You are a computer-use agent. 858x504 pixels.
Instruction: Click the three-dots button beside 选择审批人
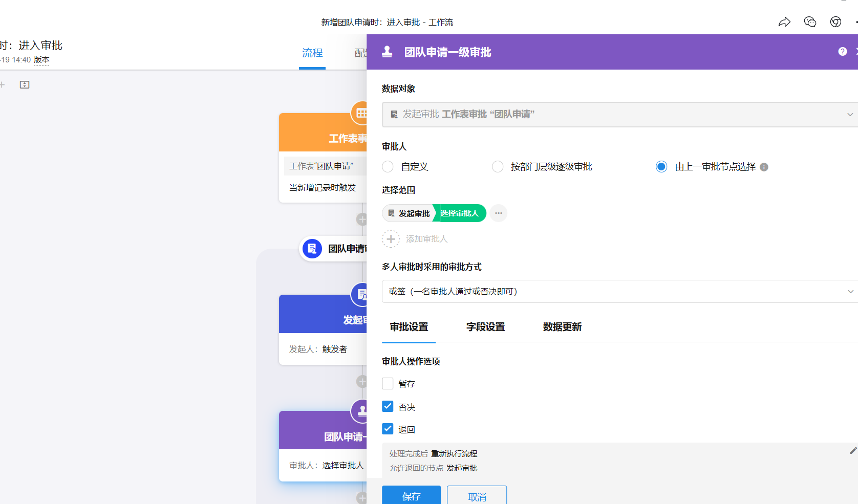[x=498, y=213]
